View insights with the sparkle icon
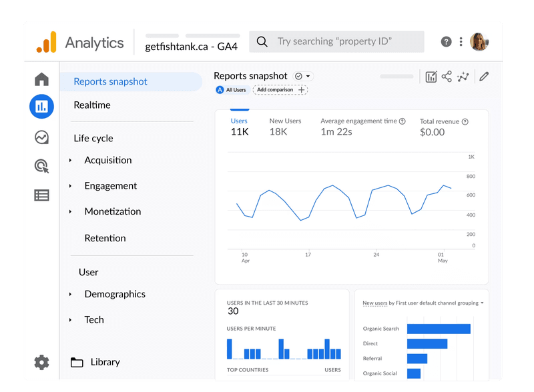Image resolution: width=534 pixels, height=392 pixels. click(x=463, y=77)
